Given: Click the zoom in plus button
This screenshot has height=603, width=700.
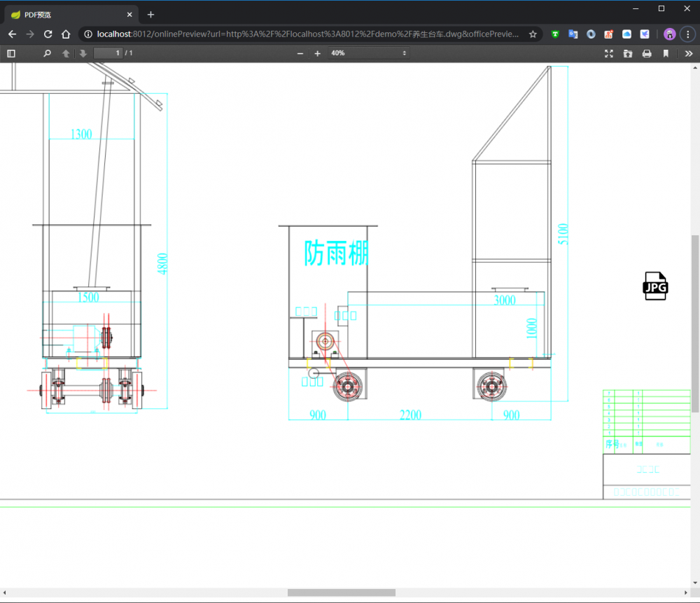Looking at the screenshot, I should [317, 53].
